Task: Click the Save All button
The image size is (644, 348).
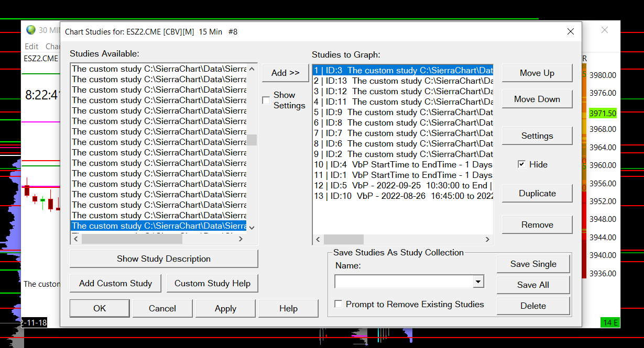Action: [x=533, y=285]
